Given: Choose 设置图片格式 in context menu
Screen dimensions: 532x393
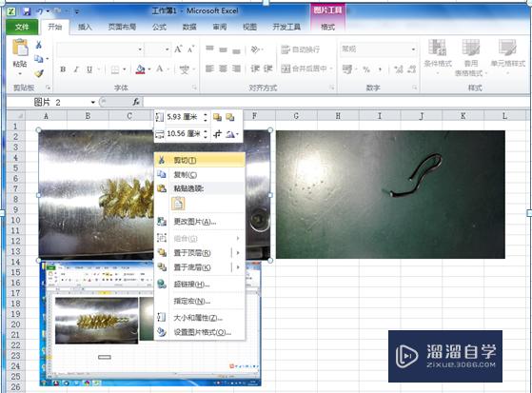Looking at the screenshot, I should point(200,332).
